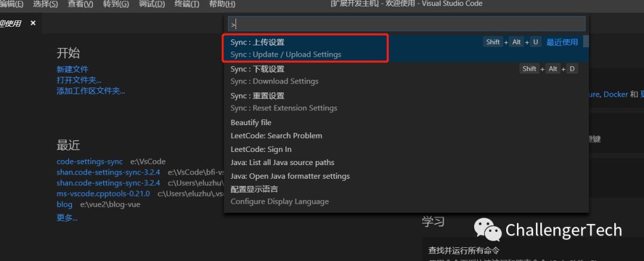This screenshot has height=261, width=644.
Task: Run Sync: 下载设置 command
Action: click(x=406, y=75)
